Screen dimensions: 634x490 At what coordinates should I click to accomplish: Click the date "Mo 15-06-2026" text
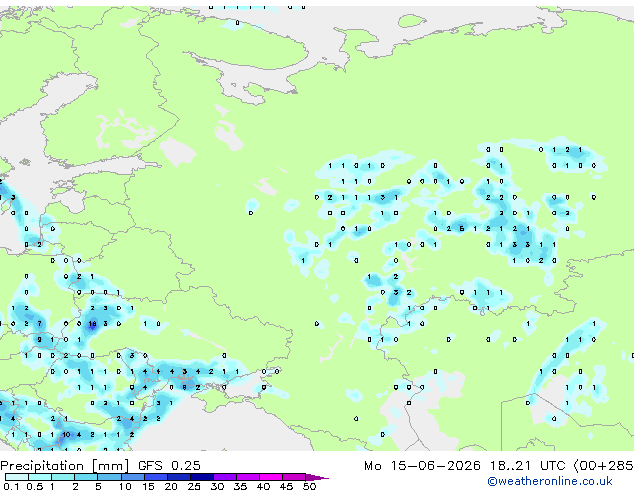coord(422,466)
